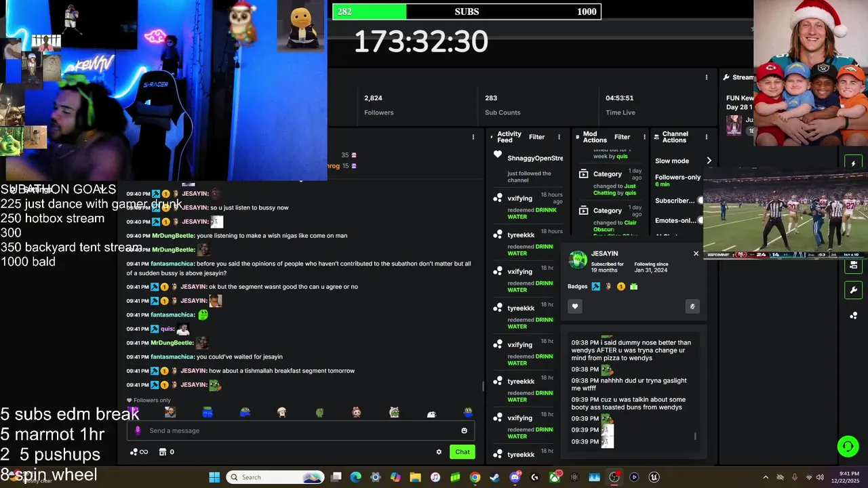This screenshot has height=488, width=868.
Task: Open File Explorer from taskbar
Action: (x=415, y=477)
